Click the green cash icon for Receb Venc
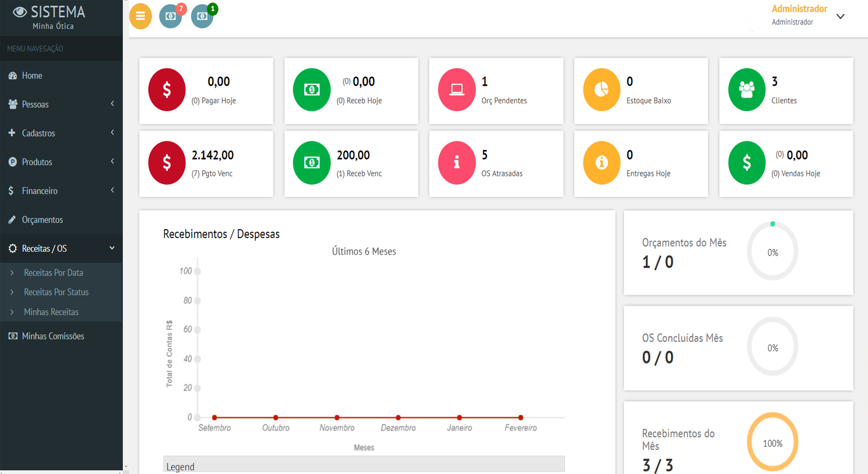 tap(312, 163)
